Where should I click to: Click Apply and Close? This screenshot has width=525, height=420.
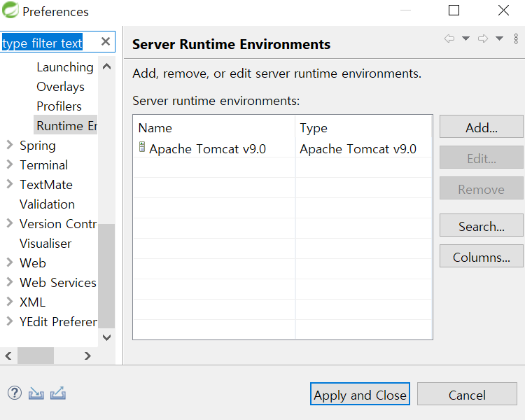coord(360,394)
